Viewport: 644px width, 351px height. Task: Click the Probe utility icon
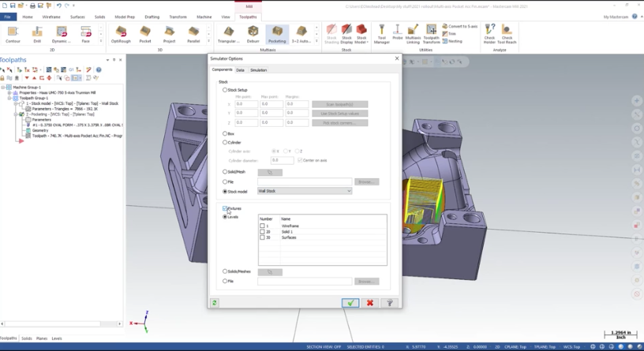(x=397, y=33)
